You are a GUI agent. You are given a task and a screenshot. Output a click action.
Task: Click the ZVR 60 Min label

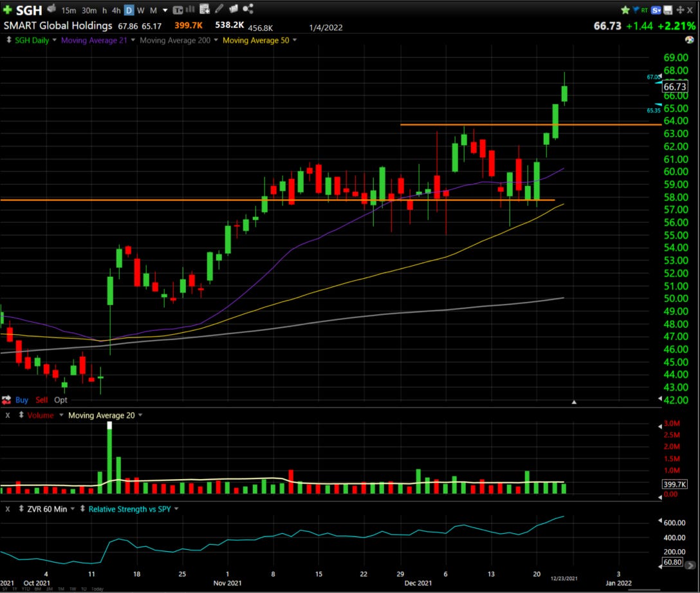click(x=47, y=509)
